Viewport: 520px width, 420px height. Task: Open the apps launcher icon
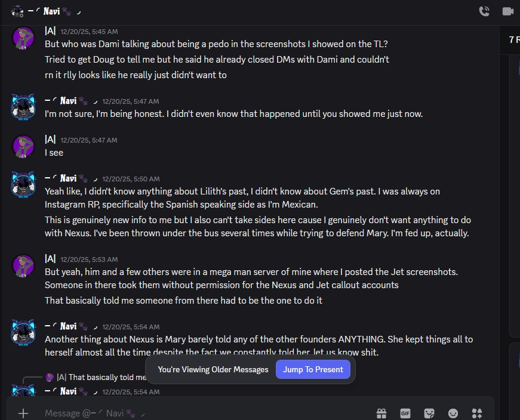476,413
